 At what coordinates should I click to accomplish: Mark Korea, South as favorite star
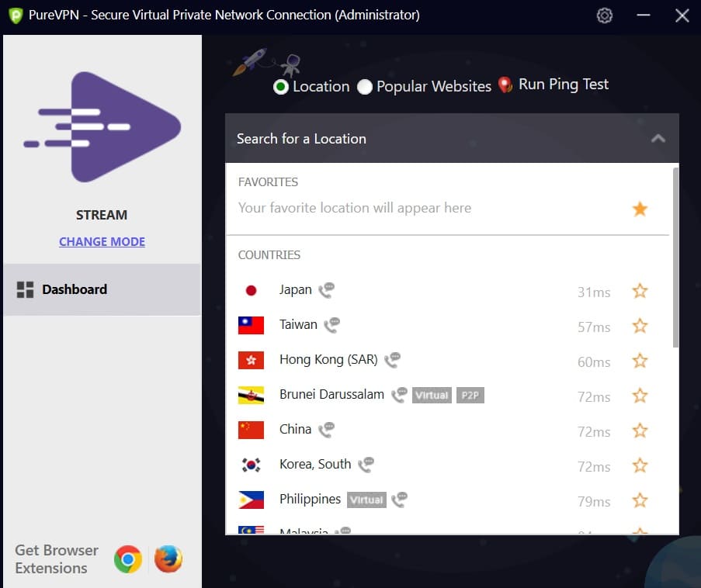pyautogui.click(x=640, y=465)
